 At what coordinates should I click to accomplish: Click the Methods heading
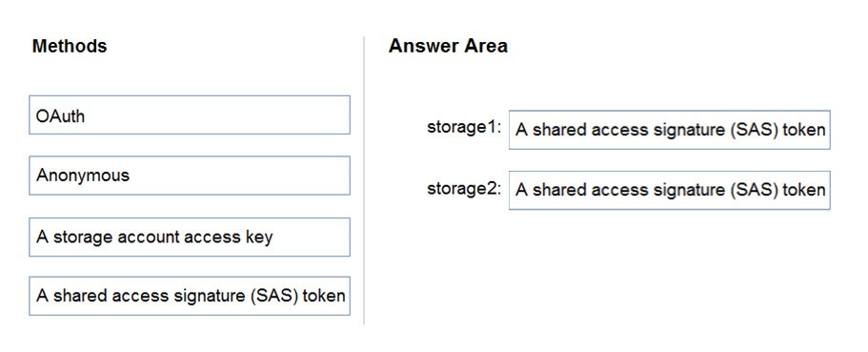point(70,46)
